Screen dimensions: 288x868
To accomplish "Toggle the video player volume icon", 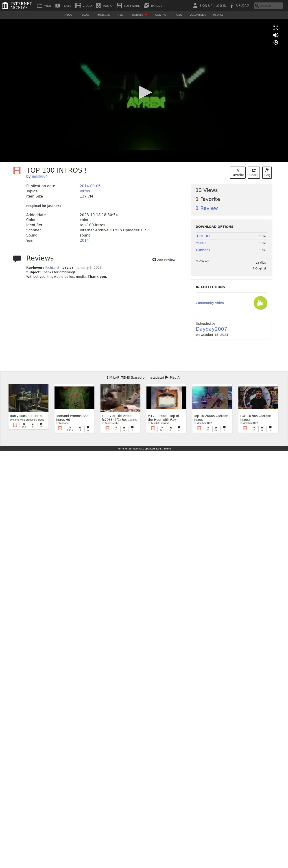I will pyautogui.click(x=275, y=35).
